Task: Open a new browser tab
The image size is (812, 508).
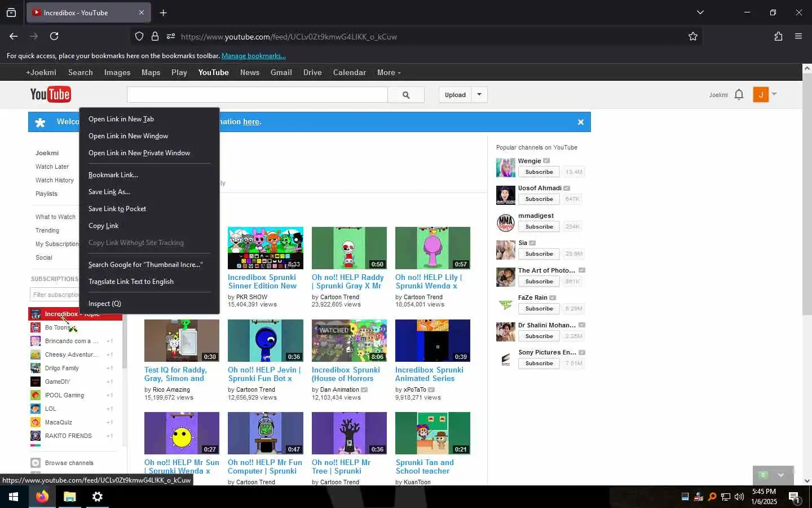Action: [163, 12]
